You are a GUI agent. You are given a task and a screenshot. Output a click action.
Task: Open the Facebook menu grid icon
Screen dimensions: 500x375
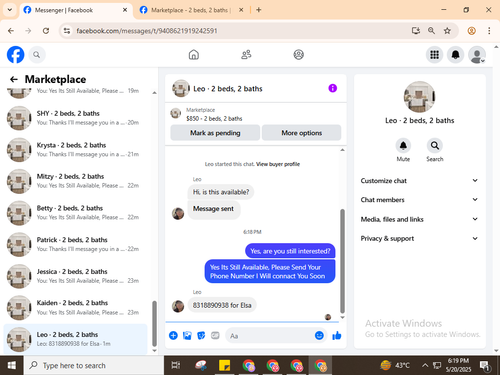pos(434,55)
